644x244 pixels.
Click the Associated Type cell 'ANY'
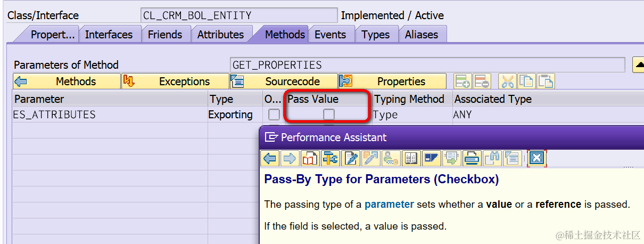548,115
